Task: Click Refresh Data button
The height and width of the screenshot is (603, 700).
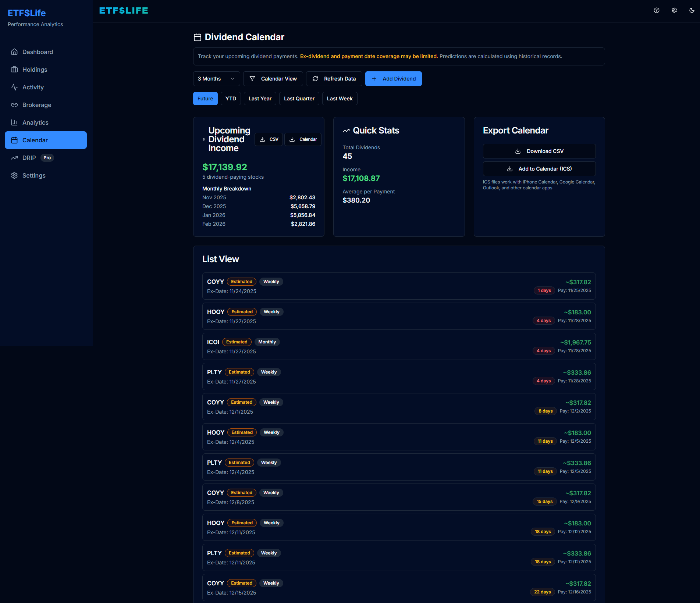Action: pyautogui.click(x=334, y=79)
